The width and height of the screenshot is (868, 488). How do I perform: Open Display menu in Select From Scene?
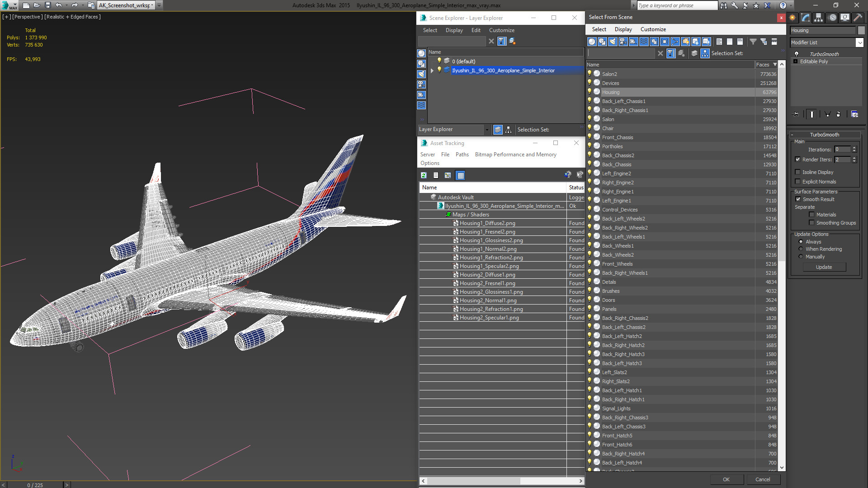pos(623,29)
